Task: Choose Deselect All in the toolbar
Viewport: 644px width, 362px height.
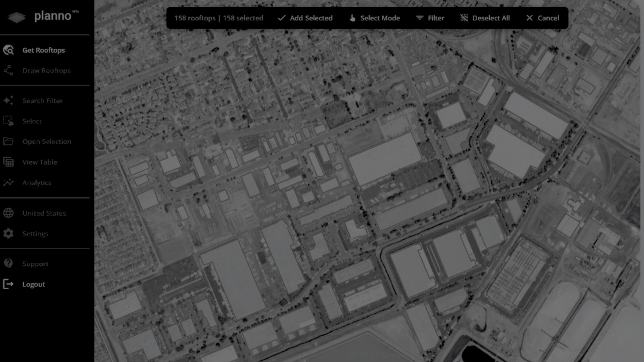Action: (485, 18)
